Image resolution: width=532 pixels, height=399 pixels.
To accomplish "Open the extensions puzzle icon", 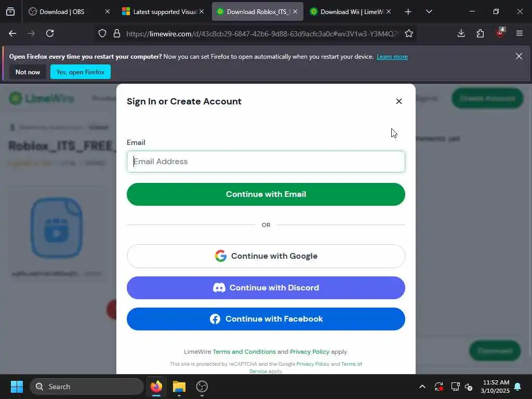I will (x=480, y=33).
